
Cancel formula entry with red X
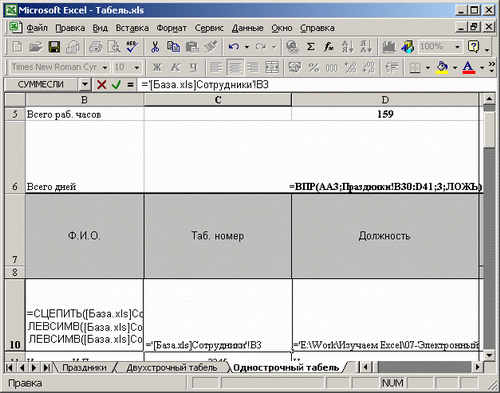[x=101, y=85]
